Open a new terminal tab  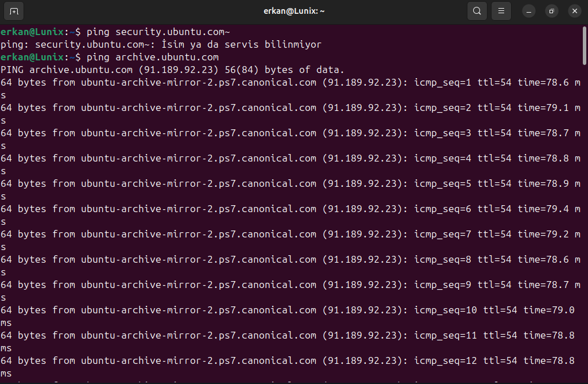[14, 11]
